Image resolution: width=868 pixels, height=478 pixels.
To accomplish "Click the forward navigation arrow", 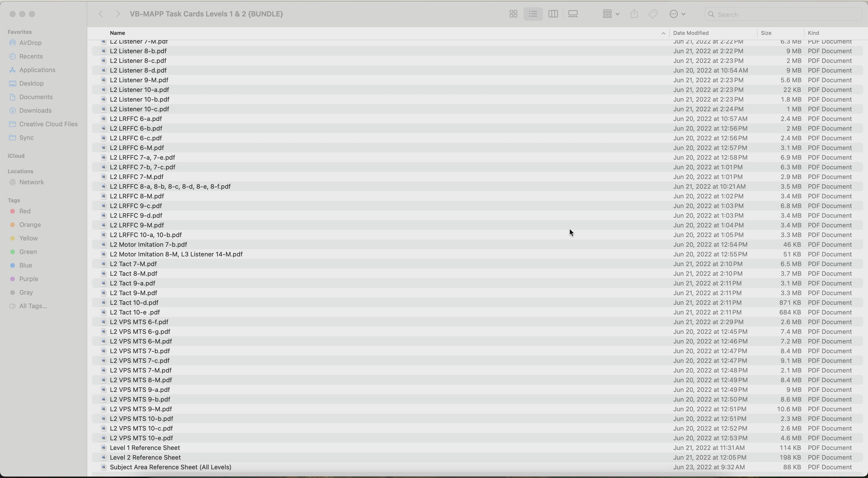I will pyautogui.click(x=118, y=14).
